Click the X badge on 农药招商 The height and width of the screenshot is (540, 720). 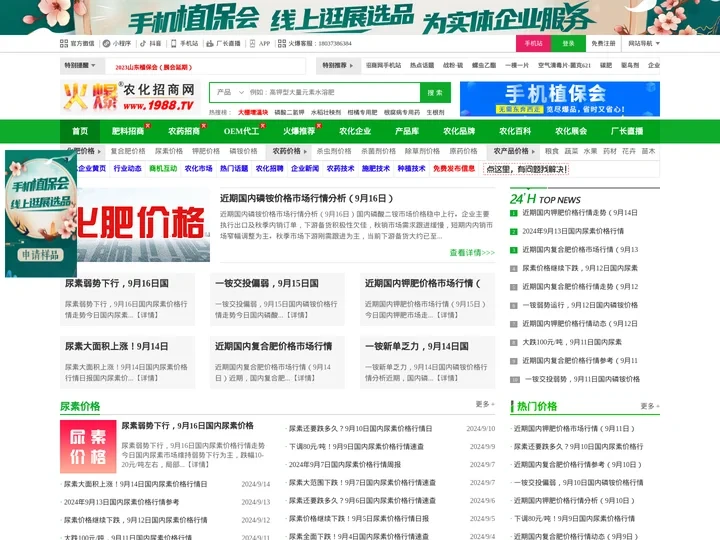coord(204,125)
